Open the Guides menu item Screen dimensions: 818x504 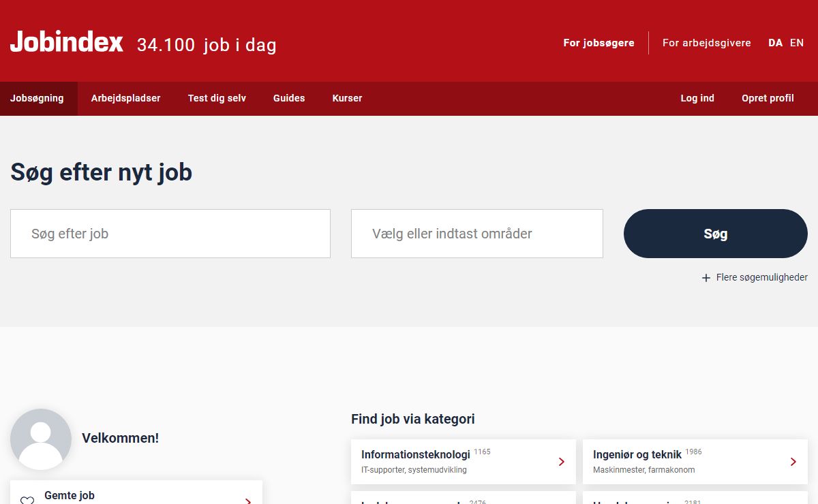point(289,98)
